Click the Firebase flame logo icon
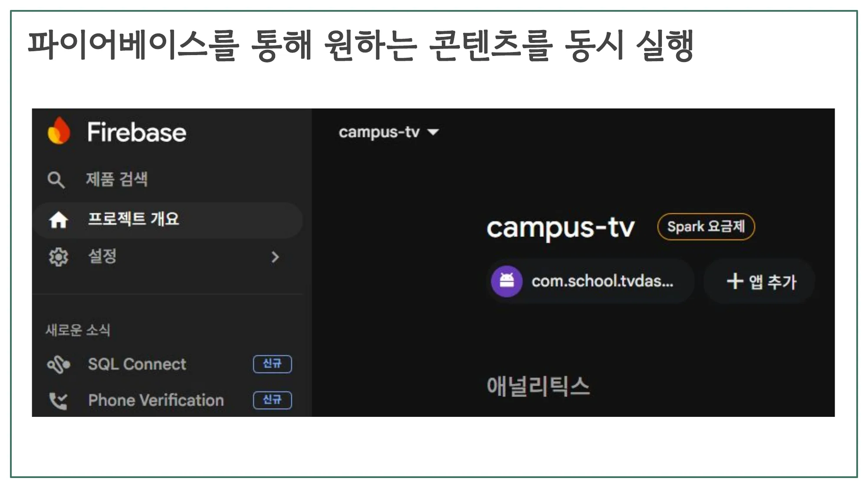Viewport: 868px width, 488px height. [x=59, y=130]
